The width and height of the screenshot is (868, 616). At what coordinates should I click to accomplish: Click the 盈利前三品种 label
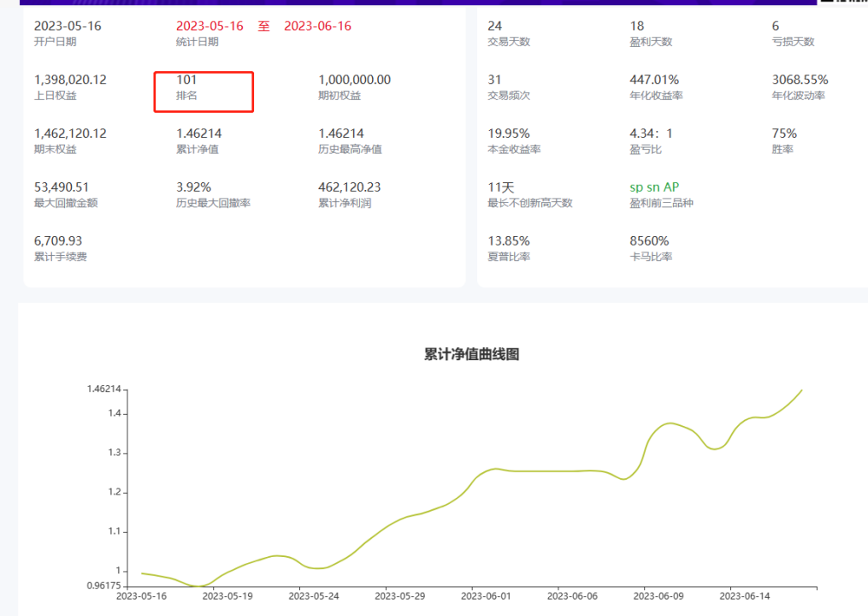(x=662, y=204)
